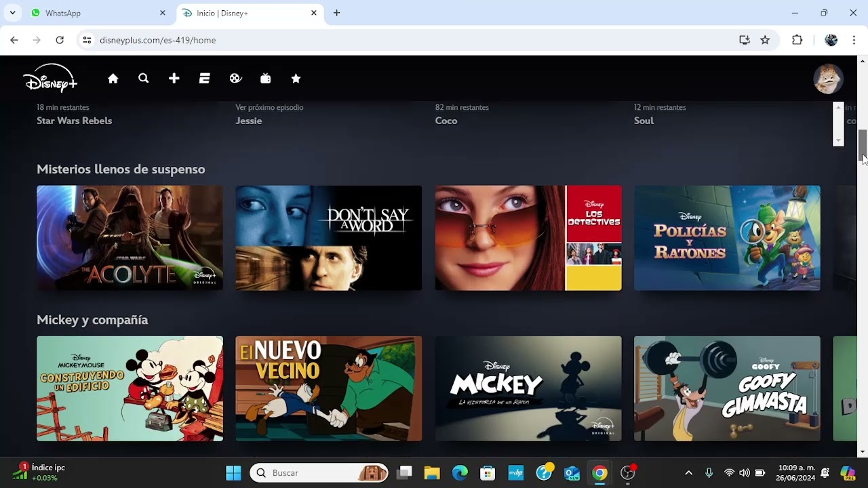868x488 pixels.
Task: Click the taskbar Buscar search box
Action: 319,472
